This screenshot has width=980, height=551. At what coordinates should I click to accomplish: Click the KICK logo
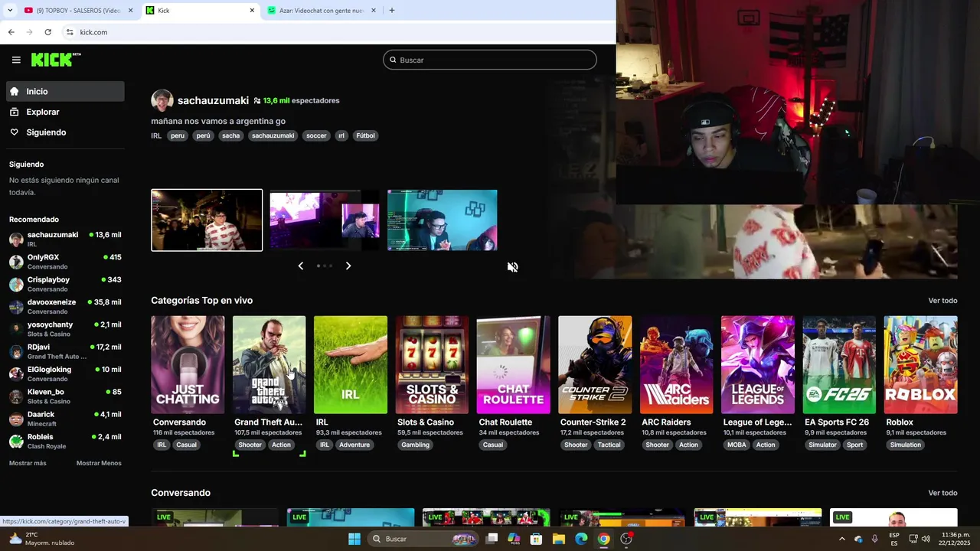click(x=56, y=60)
